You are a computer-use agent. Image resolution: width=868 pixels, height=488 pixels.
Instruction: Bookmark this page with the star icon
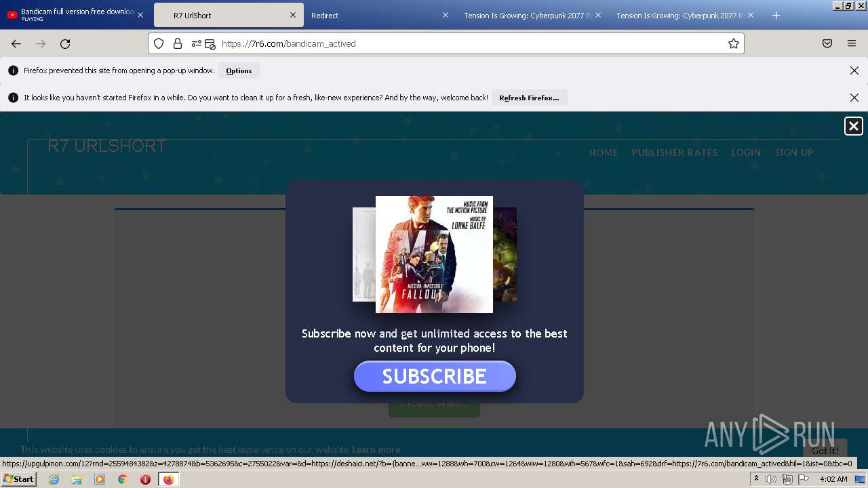pos(733,43)
